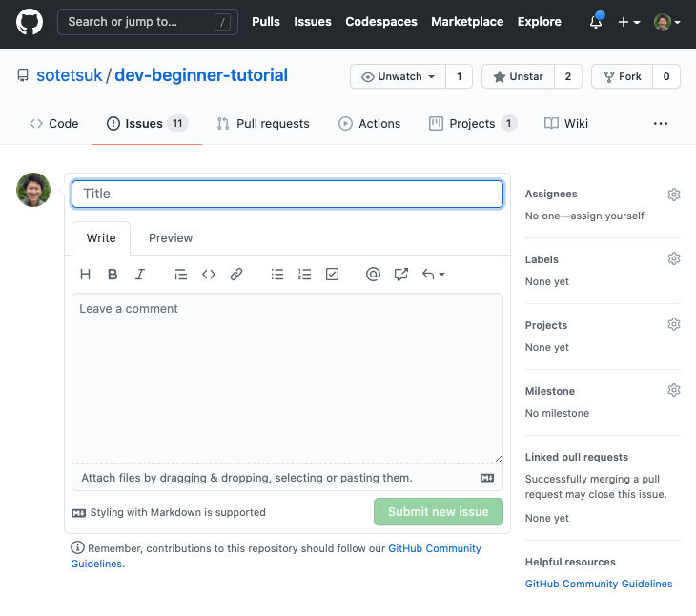Image resolution: width=696 pixels, height=616 pixels.
Task: Switch to the Code tab
Action: (x=53, y=123)
